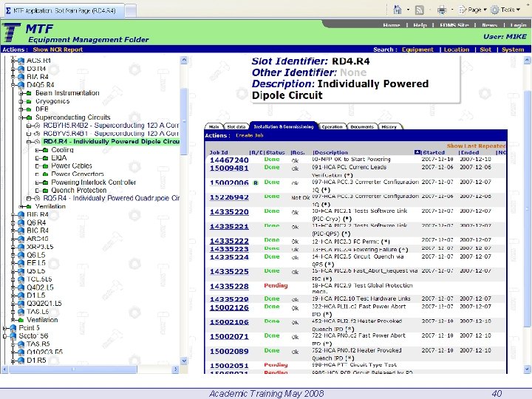Click the D1.R5 node icon
Image resolution: width=532 pixels, height=399 pixels.
click(x=21, y=360)
